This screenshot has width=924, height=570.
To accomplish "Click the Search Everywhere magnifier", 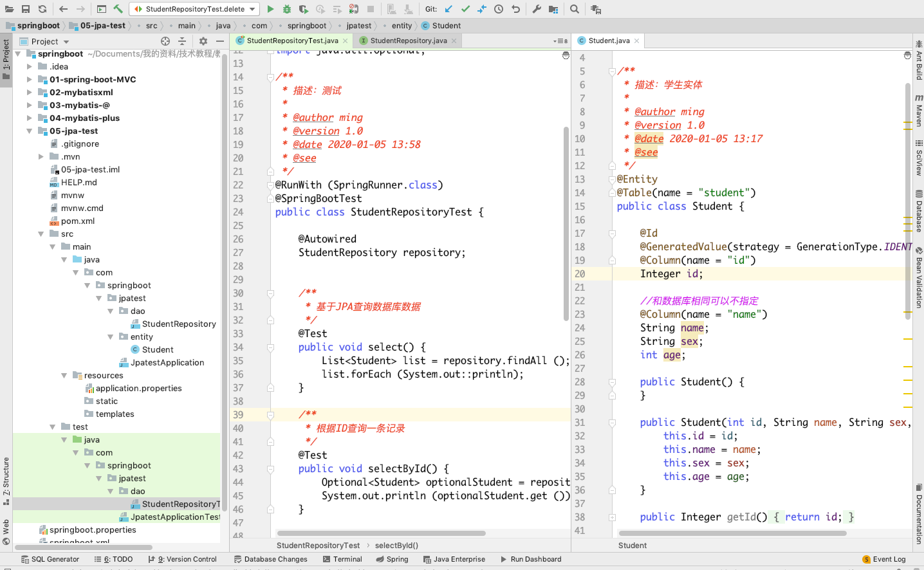I will click(575, 9).
